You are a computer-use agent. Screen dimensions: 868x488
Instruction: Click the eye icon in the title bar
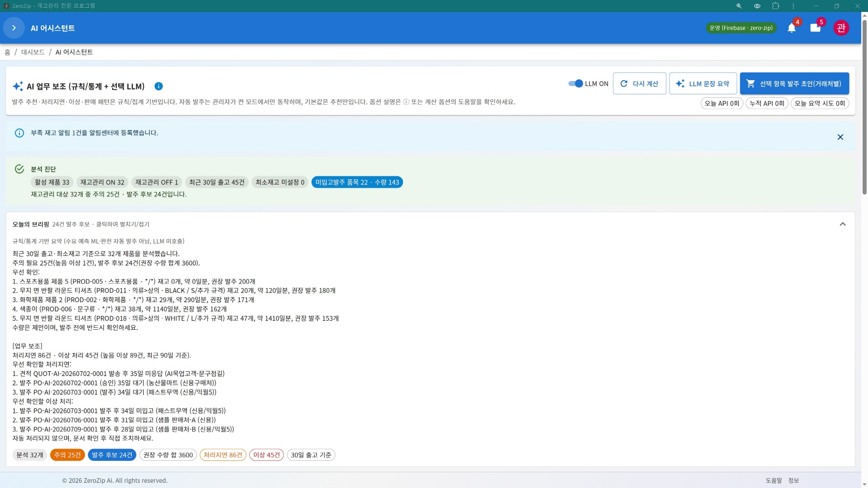757,6
